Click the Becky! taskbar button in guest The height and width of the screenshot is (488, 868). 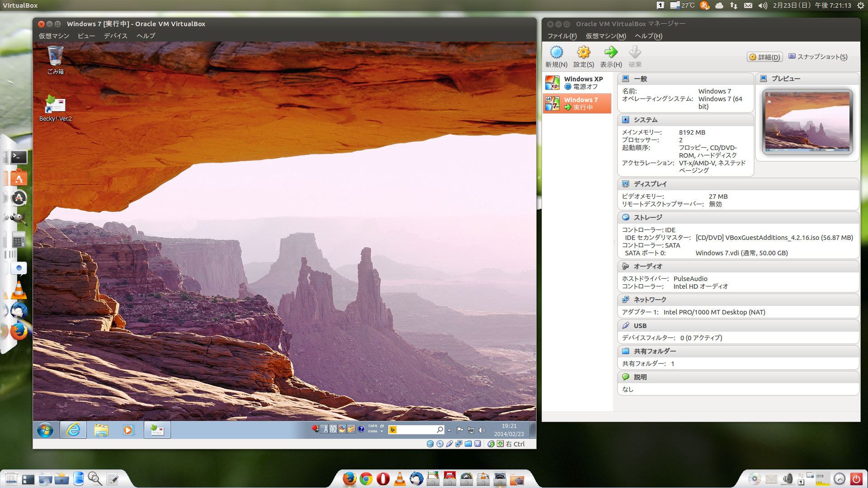click(x=157, y=430)
